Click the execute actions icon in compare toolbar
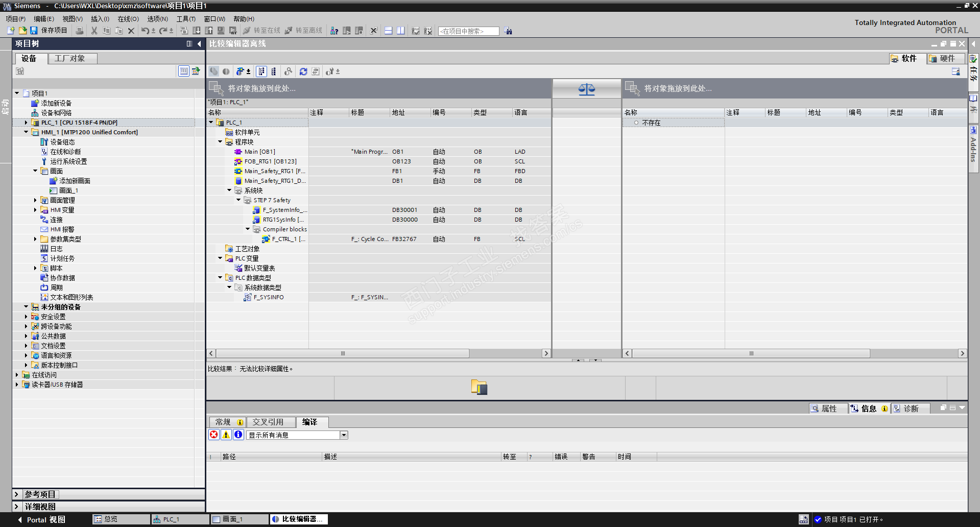980x527 pixels. pyautogui.click(x=330, y=71)
